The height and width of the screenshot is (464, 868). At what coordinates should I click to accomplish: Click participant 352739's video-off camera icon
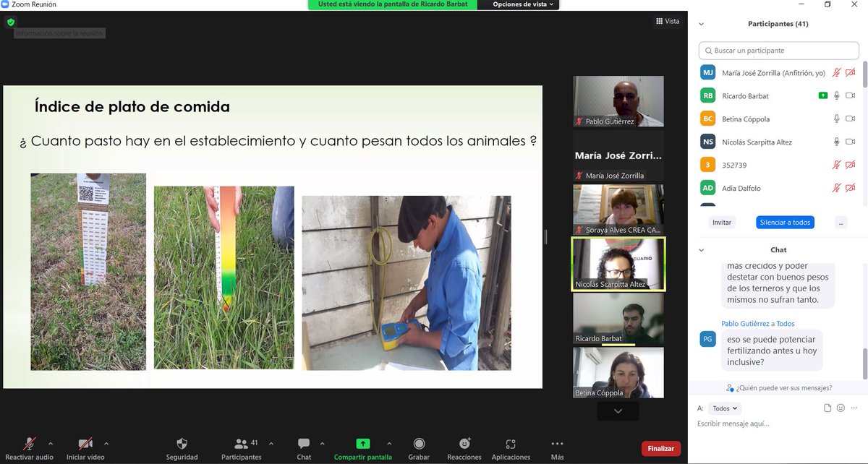click(x=851, y=165)
